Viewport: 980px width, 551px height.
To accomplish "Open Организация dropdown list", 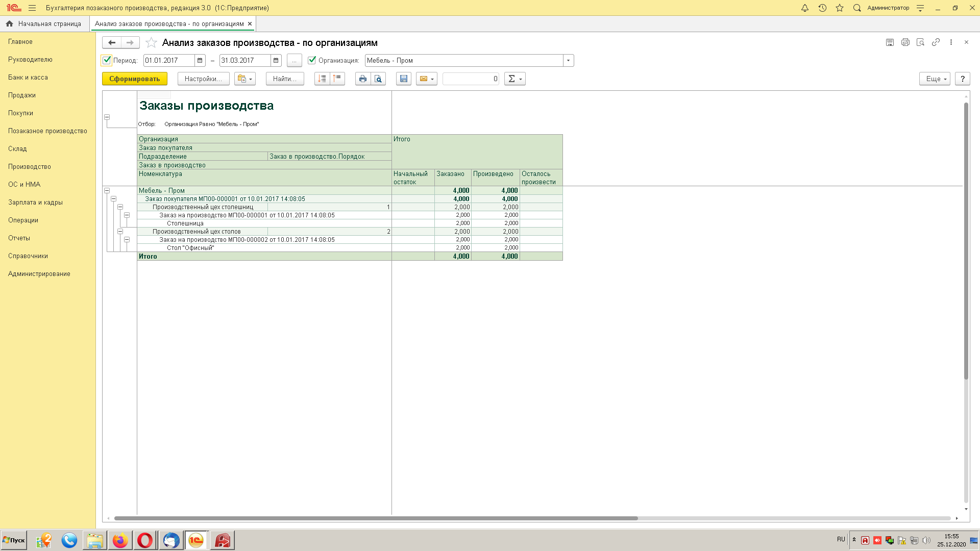I will [x=568, y=60].
